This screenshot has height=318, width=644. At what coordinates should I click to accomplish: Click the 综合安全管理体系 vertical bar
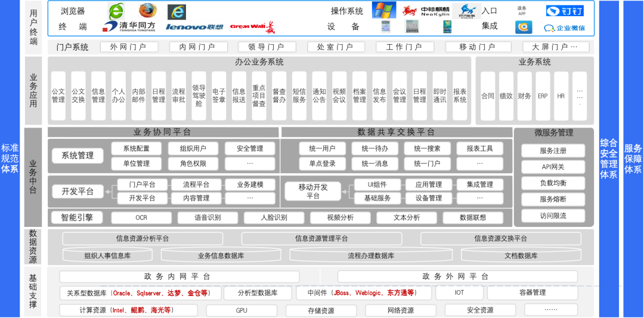[x=609, y=159]
